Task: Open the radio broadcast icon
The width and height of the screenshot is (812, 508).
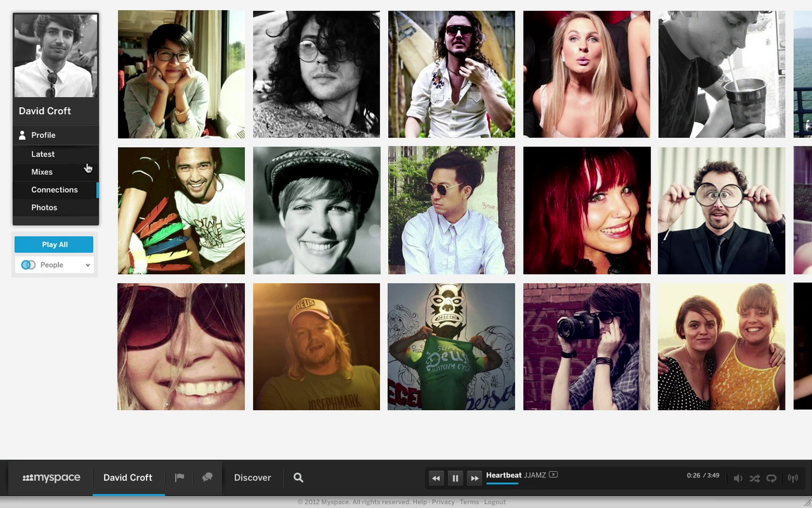Action: [x=793, y=478]
